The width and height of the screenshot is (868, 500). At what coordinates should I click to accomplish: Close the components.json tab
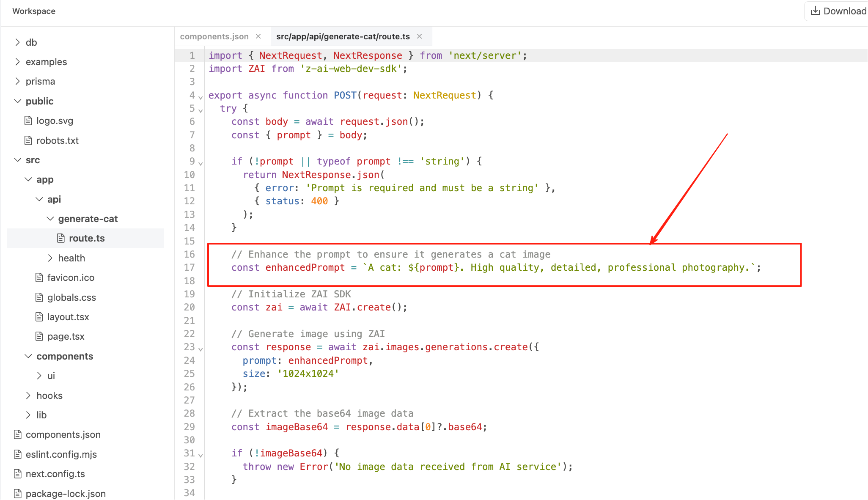click(258, 36)
